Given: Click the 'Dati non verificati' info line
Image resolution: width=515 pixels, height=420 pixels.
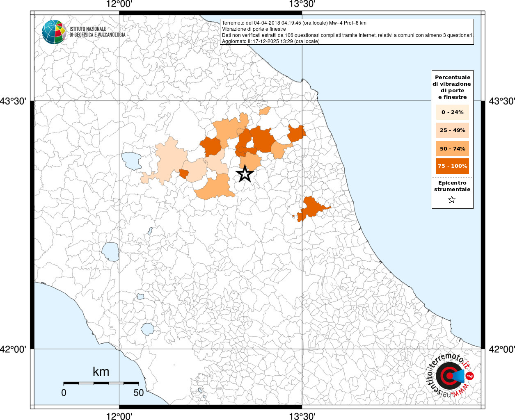Looking at the screenshot, I should [348, 35].
